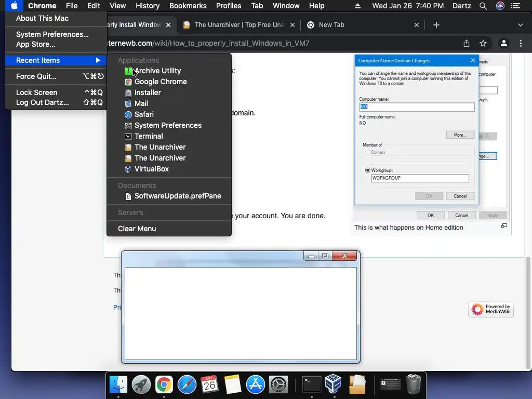Click More... button in domain dialog
The height and width of the screenshot is (399, 532).
[x=460, y=135]
